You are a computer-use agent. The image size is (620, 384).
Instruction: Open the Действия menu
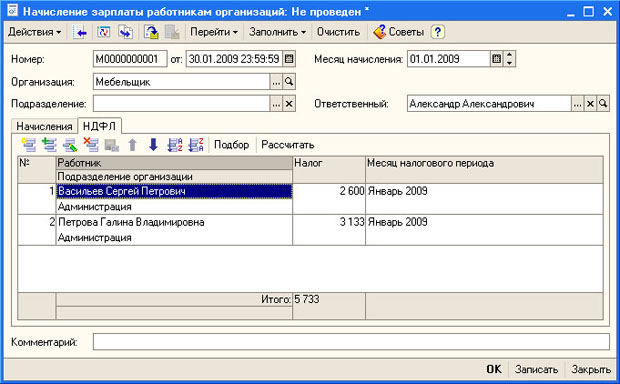pos(34,32)
